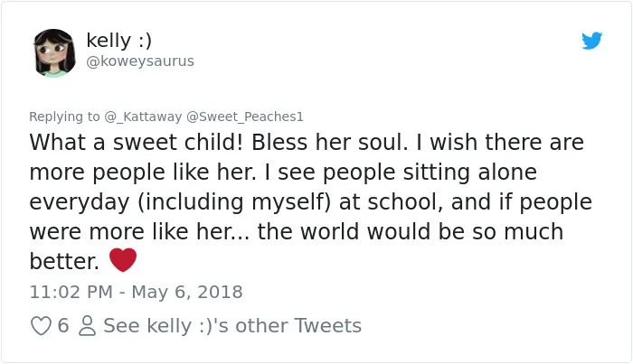
Task: Open the @Sweet_Peaches1 mention
Action: (245, 117)
